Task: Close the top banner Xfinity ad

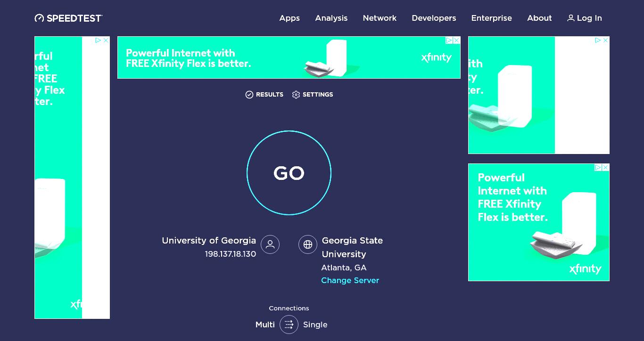Action: [457, 41]
